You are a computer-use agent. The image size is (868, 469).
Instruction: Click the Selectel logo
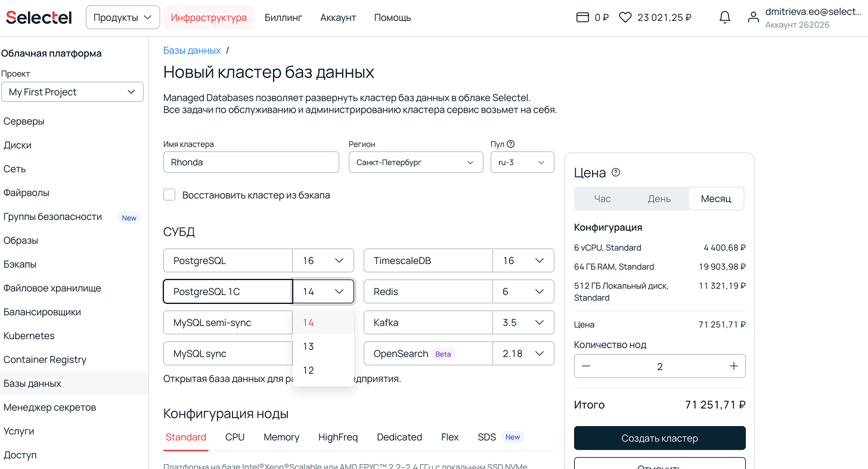39,17
